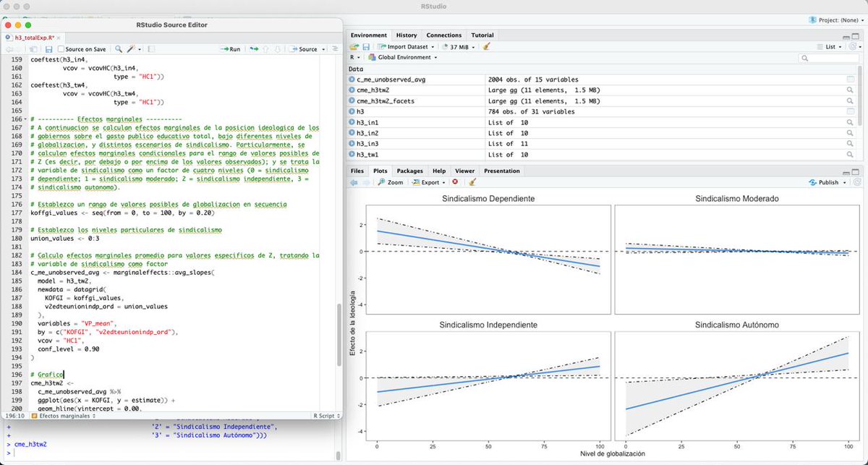The width and height of the screenshot is (868, 465).
Task: Expand h3_in3 list details
Action: coord(352,144)
